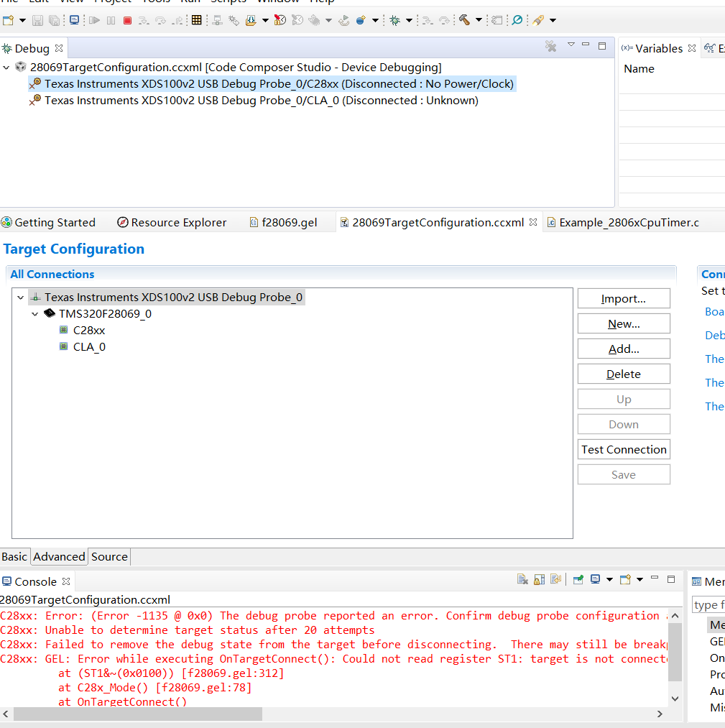725x728 pixels.
Task: Toggle Show Console When Standard Out Changes
Action: click(x=555, y=579)
